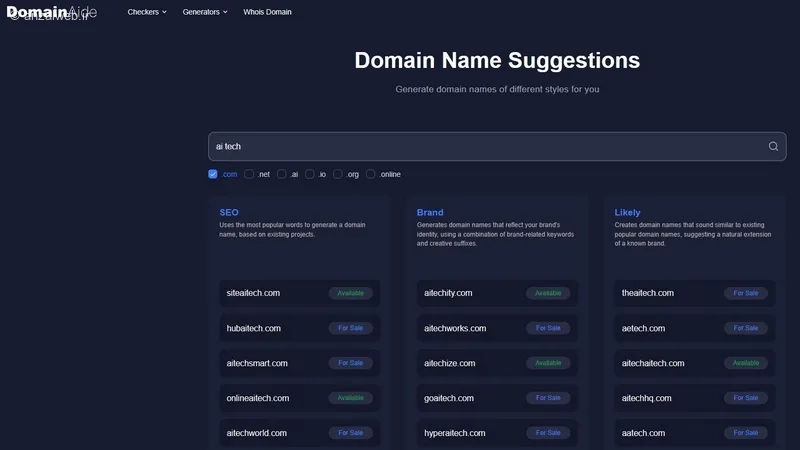The height and width of the screenshot is (450, 800).
Task: Click For Sale badge for aitechsmart.com
Action: [x=351, y=363]
